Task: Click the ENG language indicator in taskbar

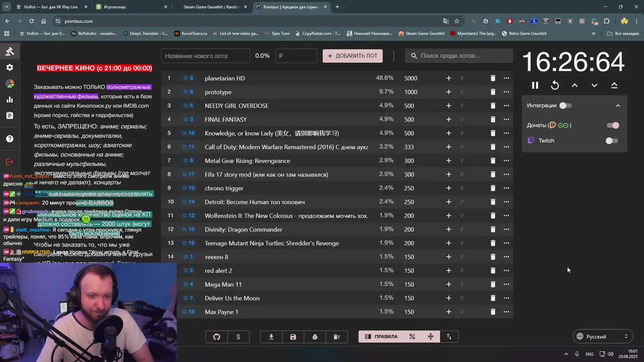Action: [x=589, y=354]
